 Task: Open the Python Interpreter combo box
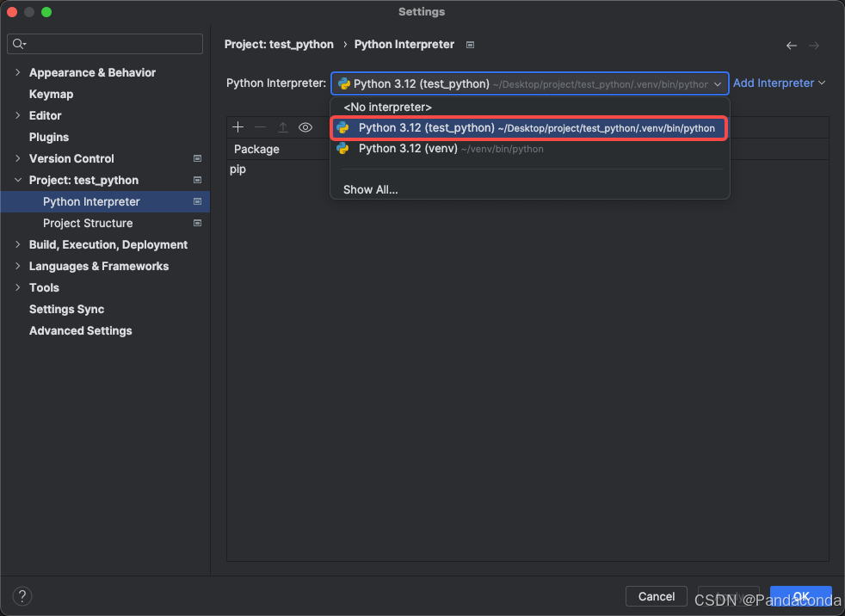(530, 83)
